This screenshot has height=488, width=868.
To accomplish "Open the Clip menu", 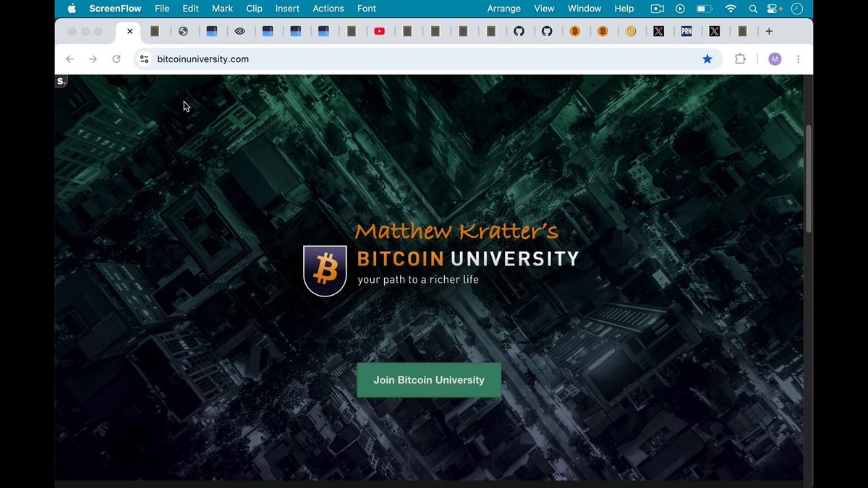I will click(254, 9).
